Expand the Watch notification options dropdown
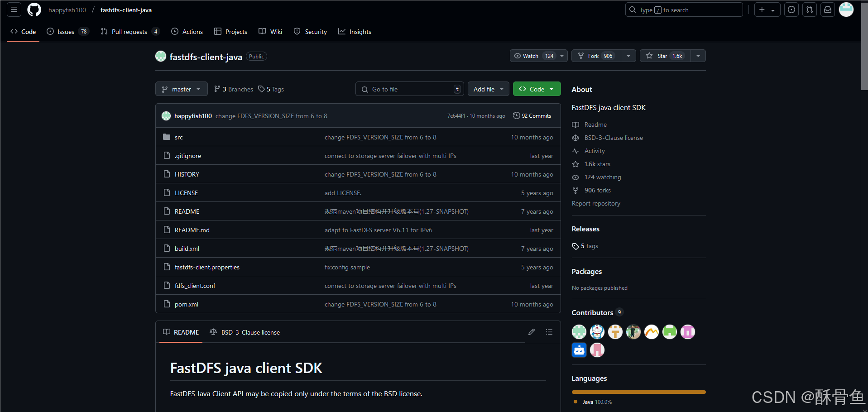868x412 pixels. click(562, 56)
